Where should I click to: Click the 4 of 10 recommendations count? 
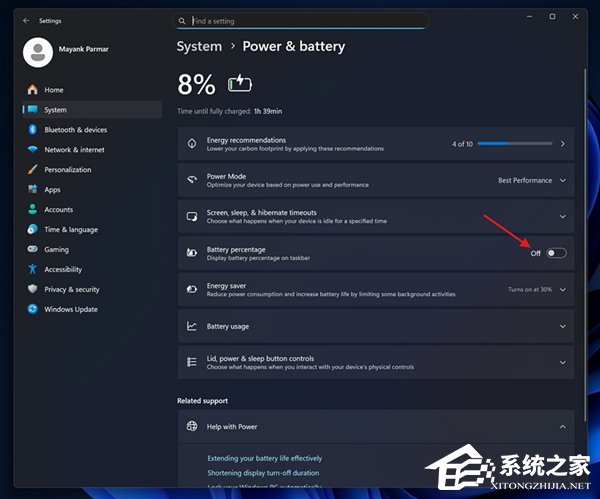462,144
